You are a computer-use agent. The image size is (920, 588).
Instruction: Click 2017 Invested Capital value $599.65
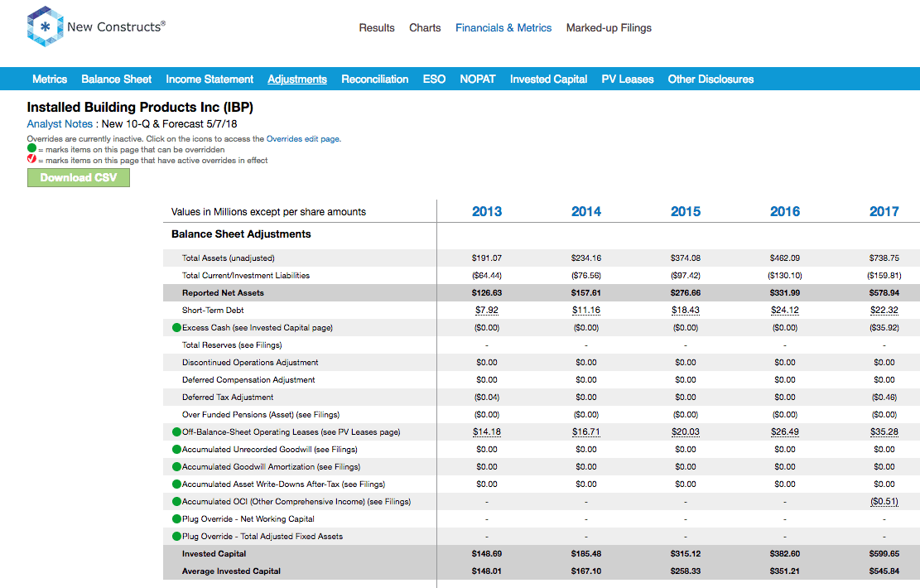point(884,554)
